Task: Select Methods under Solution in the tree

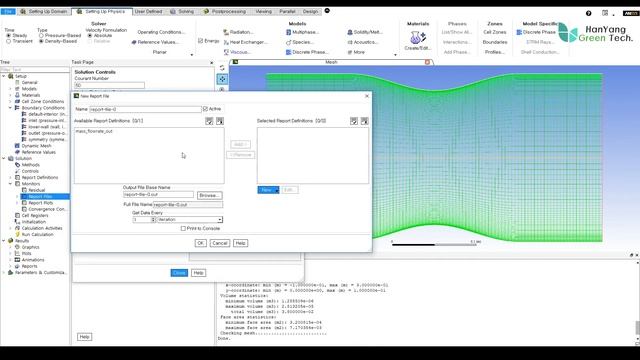Action: 30,165
